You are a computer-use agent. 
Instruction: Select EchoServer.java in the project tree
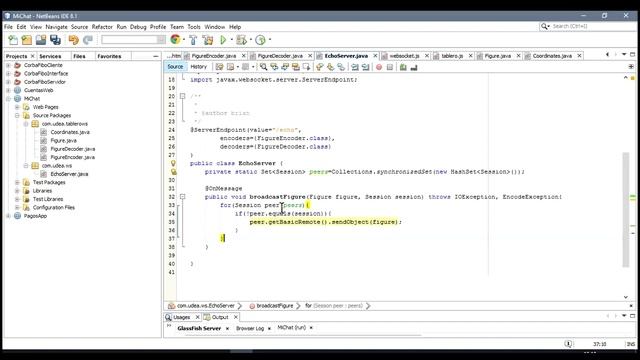tap(69, 174)
